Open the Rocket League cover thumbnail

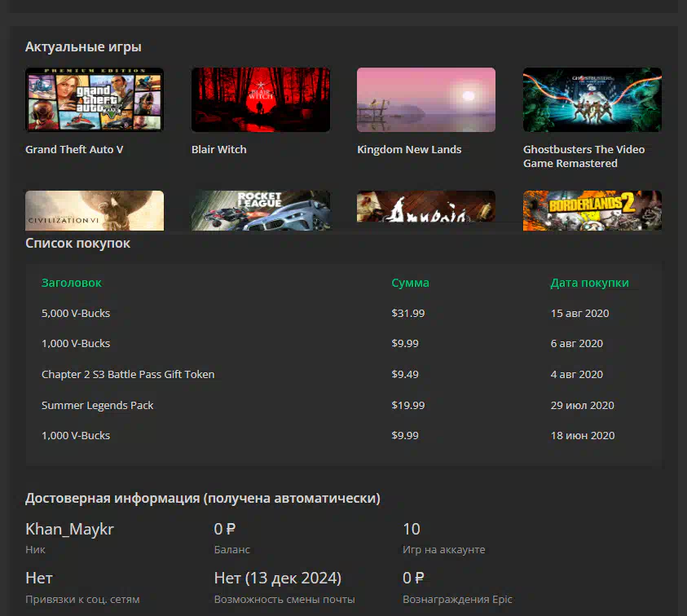click(261, 210)
